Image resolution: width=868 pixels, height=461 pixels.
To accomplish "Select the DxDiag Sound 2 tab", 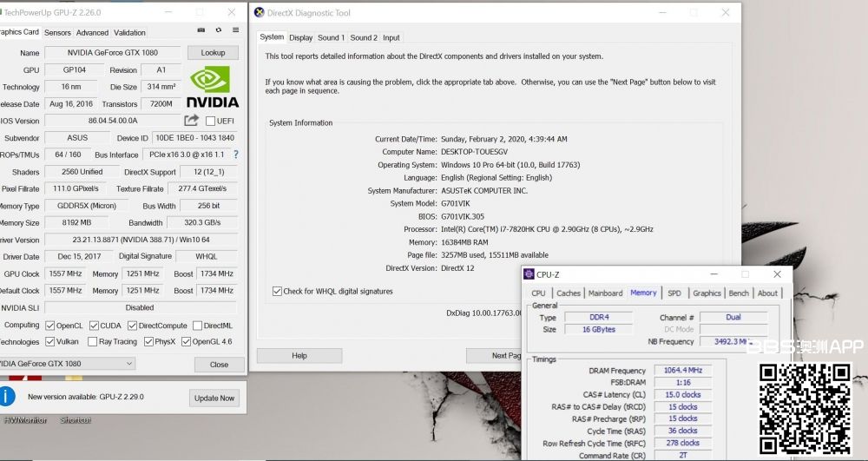I will click(364, 37).
